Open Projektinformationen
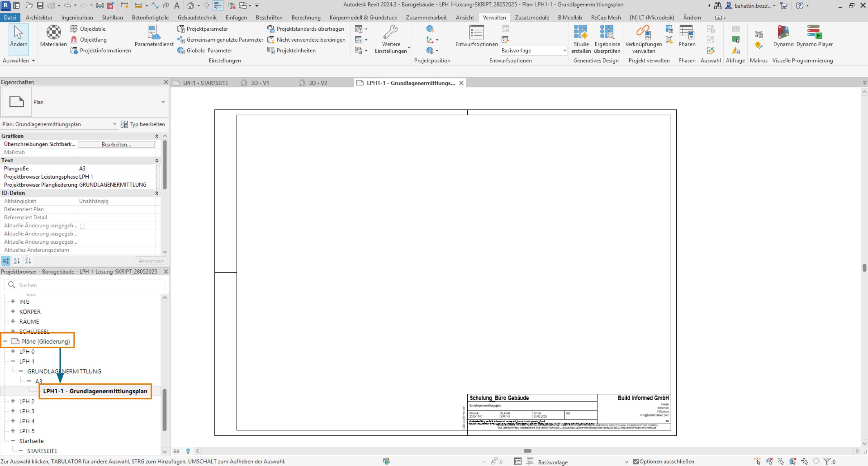Viewport: 868px width, 466px height. 101,51
